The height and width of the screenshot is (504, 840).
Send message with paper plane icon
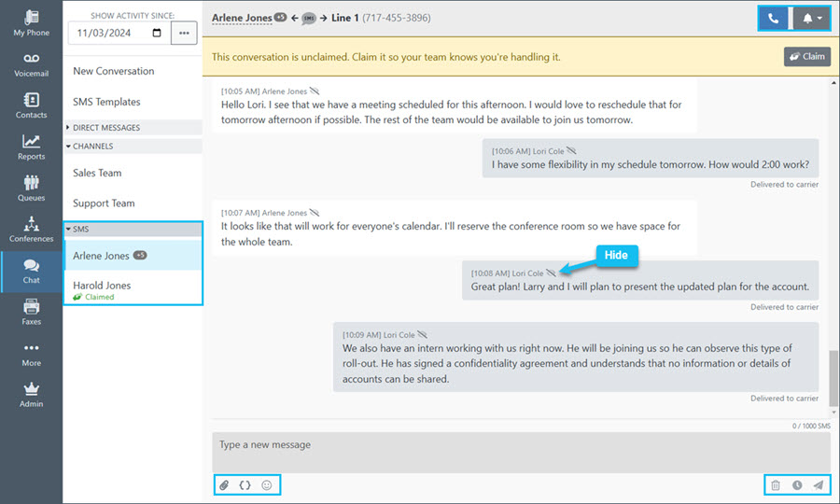click(x=818, y=485)
